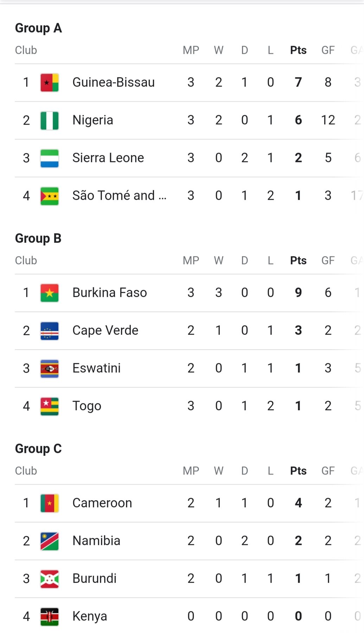Click the Sierra Leone flag icon
Viewport: 364px width, 633px height.
tap(49, 158)
